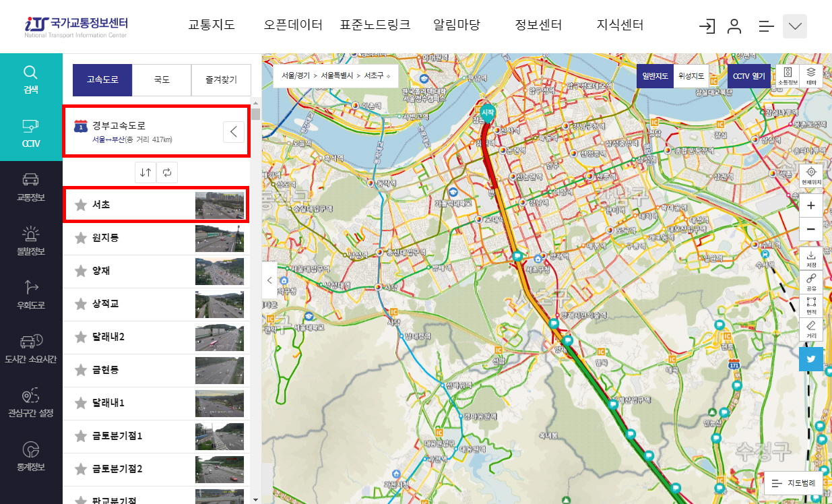Favorite the 달래내1 CCTV star
This screenshot has height=504, width=832.
[81, 403]
